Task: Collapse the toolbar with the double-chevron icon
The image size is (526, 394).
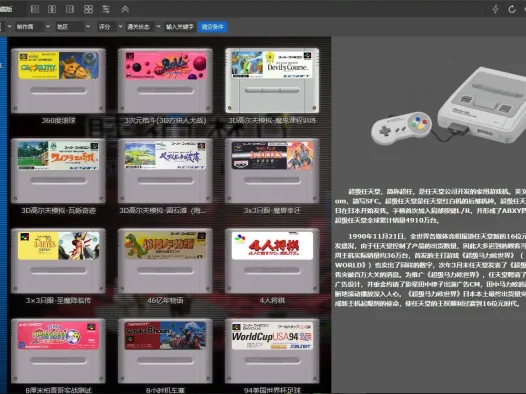Action: (x=125, y=9)
